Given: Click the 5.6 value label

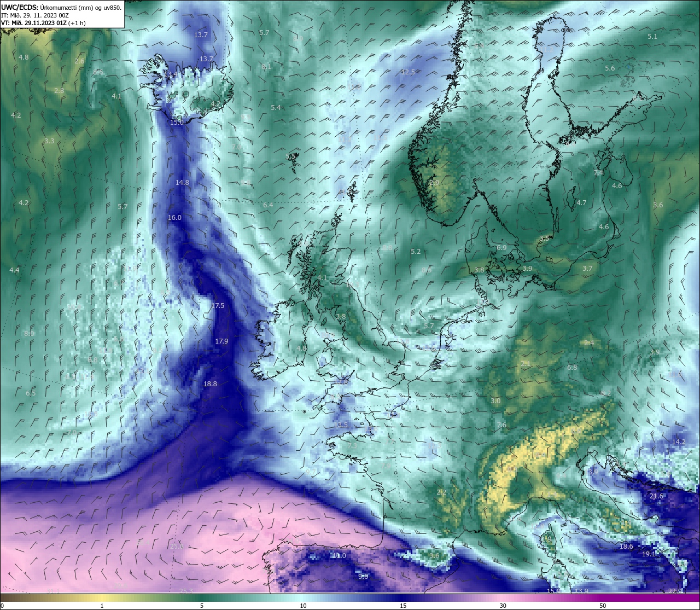Looking at the screenshot, I should (610, 68).
